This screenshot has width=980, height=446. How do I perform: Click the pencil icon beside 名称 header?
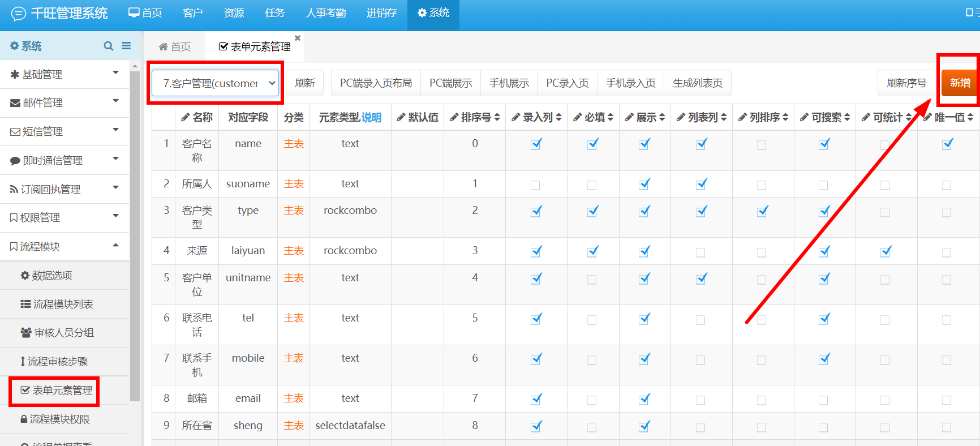(x=185, y=117)
